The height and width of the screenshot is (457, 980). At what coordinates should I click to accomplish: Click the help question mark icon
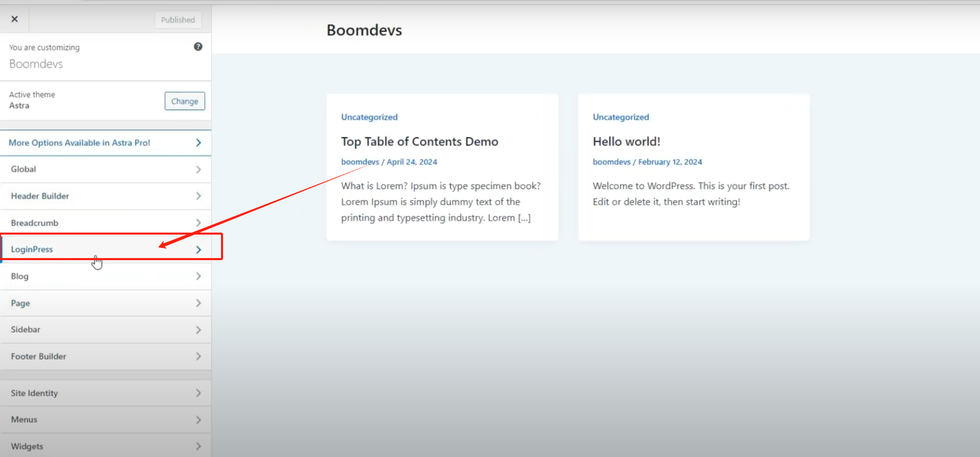[x=198, y=47]
